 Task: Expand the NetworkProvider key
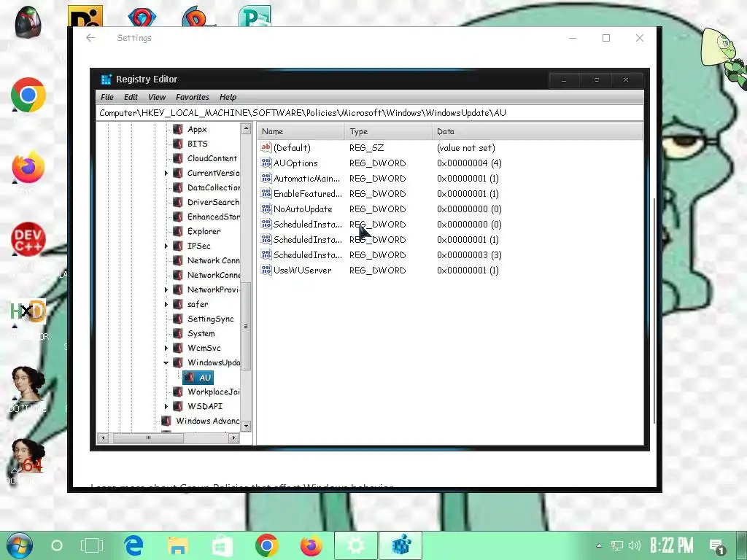pos(166,289)
